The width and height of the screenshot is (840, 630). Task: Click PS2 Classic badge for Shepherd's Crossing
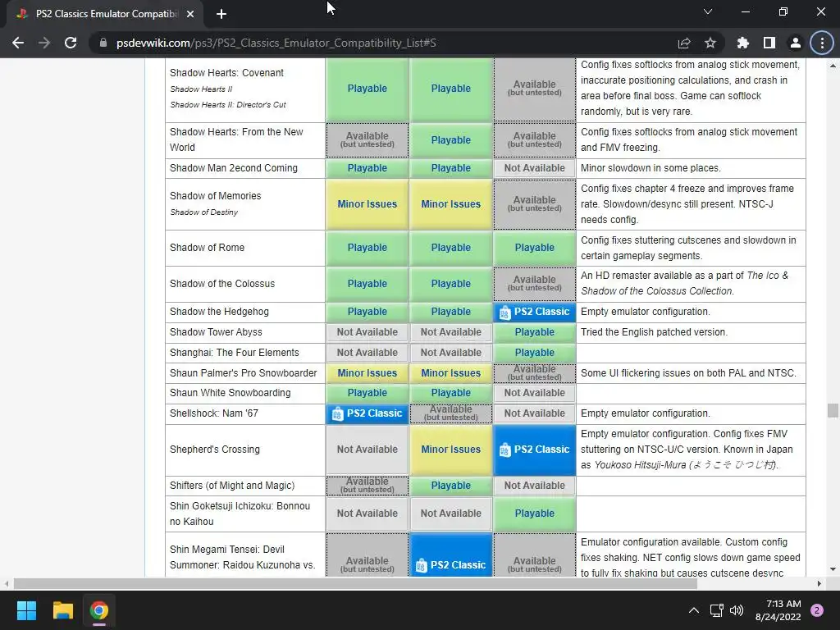535,450
